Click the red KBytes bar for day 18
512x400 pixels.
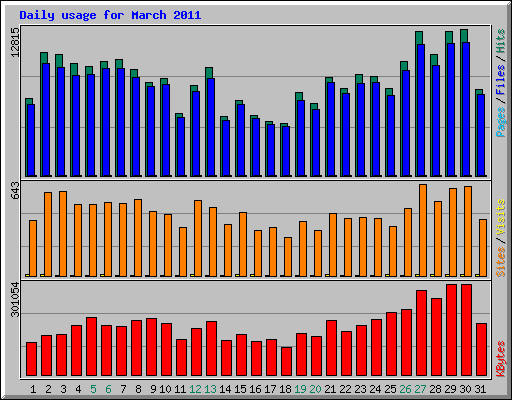[x=286, y=362]
